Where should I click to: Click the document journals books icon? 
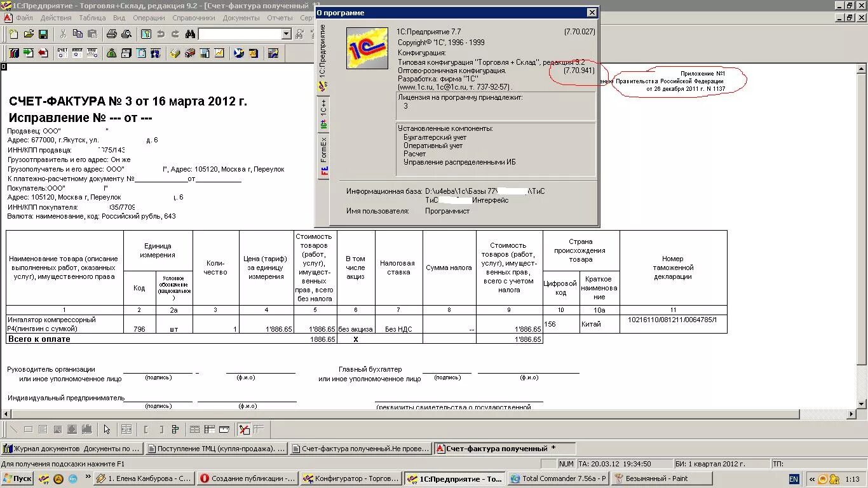(x=13, y=53)
